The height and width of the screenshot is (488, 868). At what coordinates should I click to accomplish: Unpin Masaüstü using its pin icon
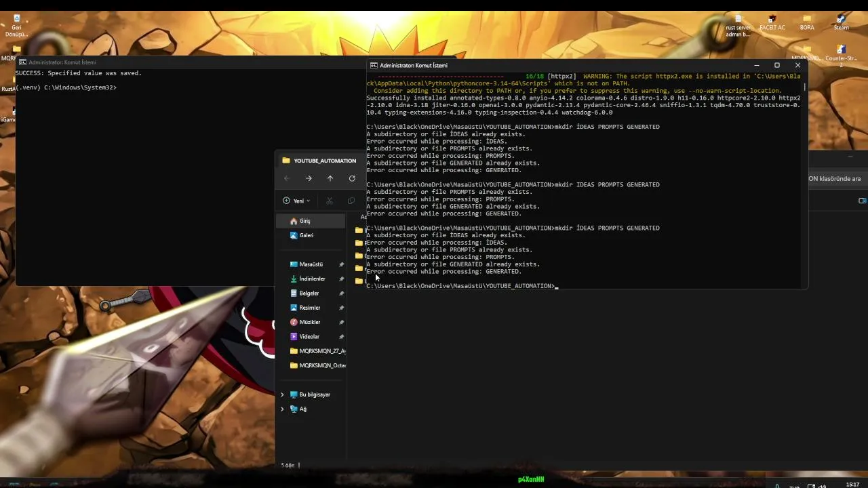click(x=341, y=264)
